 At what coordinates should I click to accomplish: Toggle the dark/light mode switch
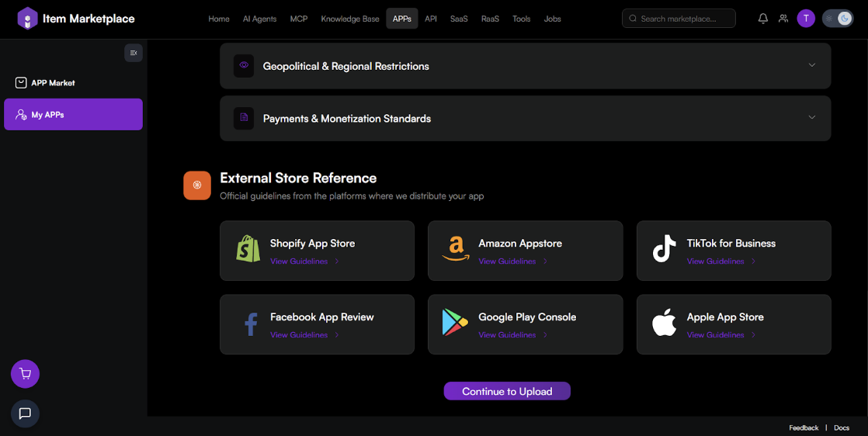click(837, 19)
